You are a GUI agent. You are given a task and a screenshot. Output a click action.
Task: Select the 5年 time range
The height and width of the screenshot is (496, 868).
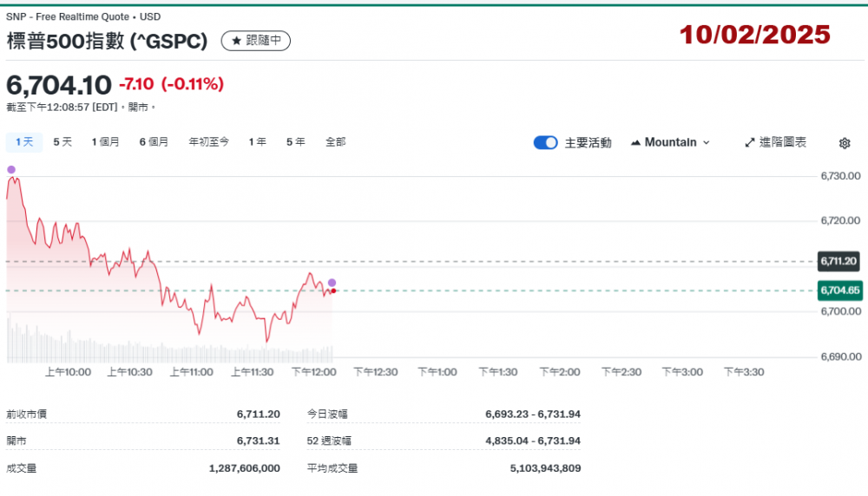[295, 142]
